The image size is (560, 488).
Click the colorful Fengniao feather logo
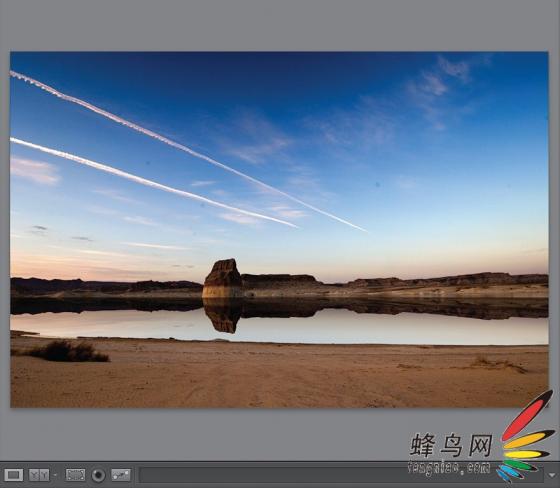tap(526, 438)
